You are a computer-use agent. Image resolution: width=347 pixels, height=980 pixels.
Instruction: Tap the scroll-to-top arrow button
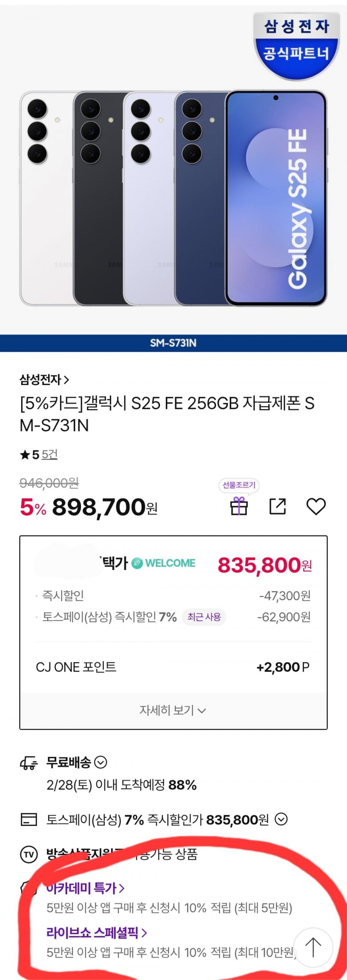tap(313, 947)
